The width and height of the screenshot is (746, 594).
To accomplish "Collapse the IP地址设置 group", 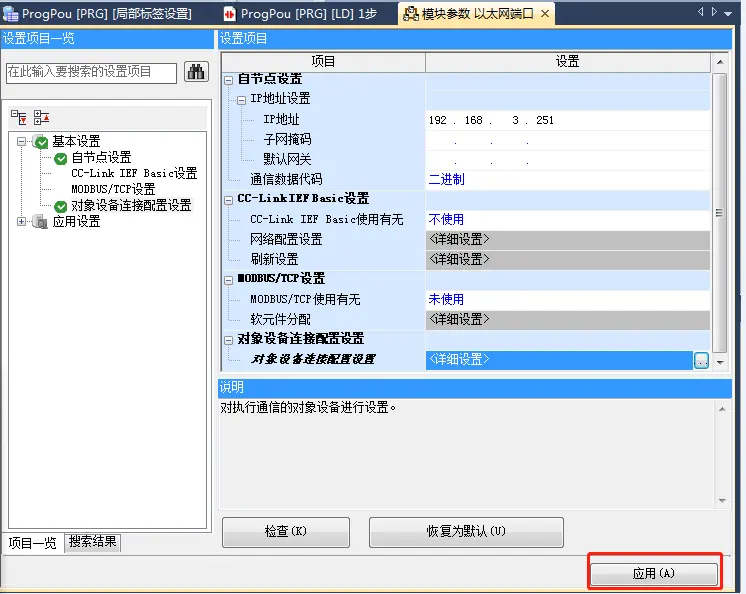I will 241,99.
